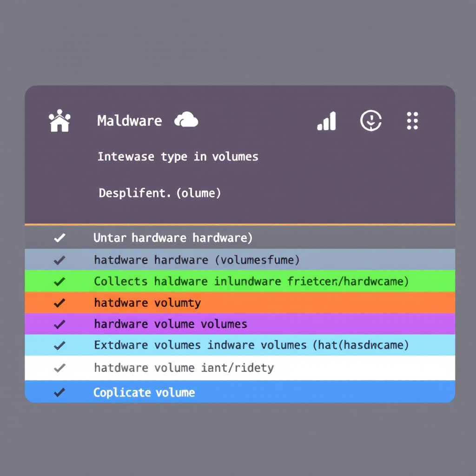The image size is (476, 476).
Task: Toggle checkmark on orange hatdware volumty row
Action: [x=59, y=303]
